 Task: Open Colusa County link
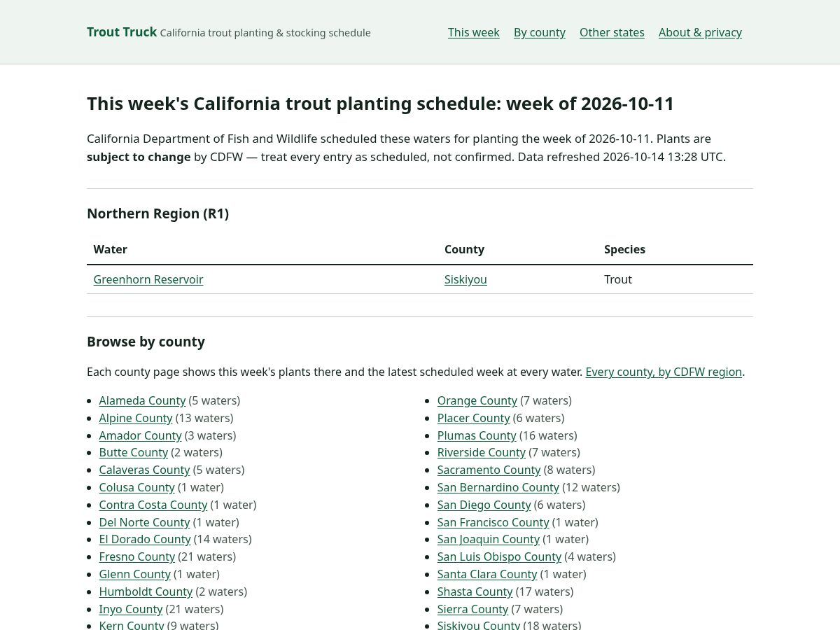coord(136,487)
